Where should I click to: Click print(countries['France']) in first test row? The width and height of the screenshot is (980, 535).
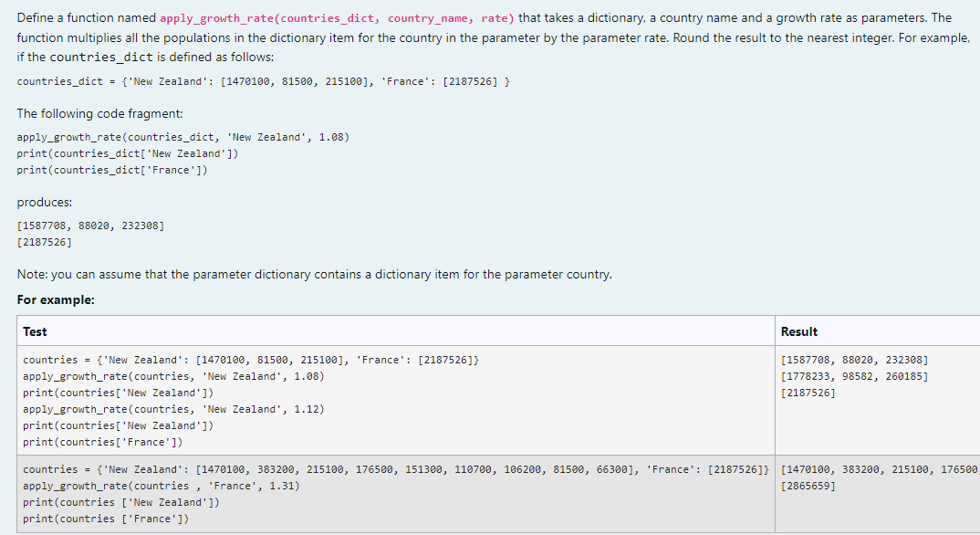pyautogui.click(x=103, y=442)
